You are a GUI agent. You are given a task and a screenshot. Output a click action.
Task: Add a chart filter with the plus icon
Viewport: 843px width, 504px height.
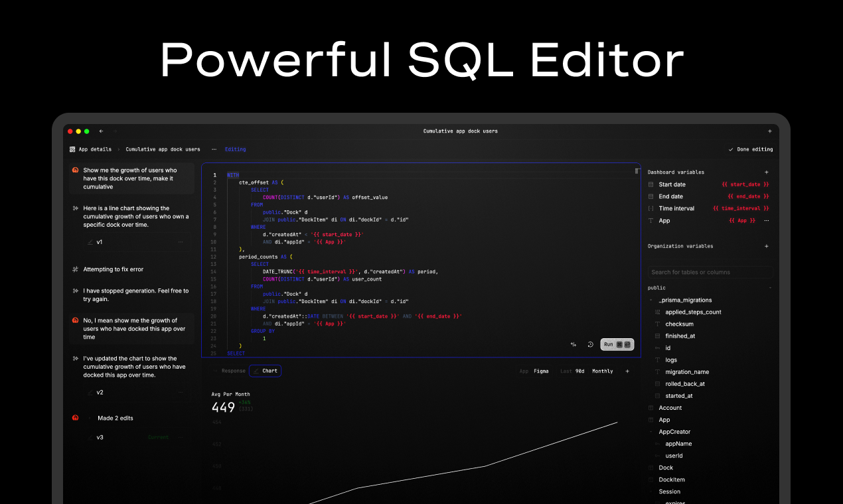point(627,371)
